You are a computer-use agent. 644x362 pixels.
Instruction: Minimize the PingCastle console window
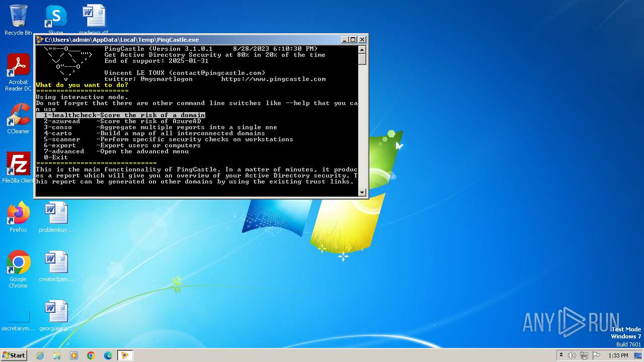click(345, 40)
